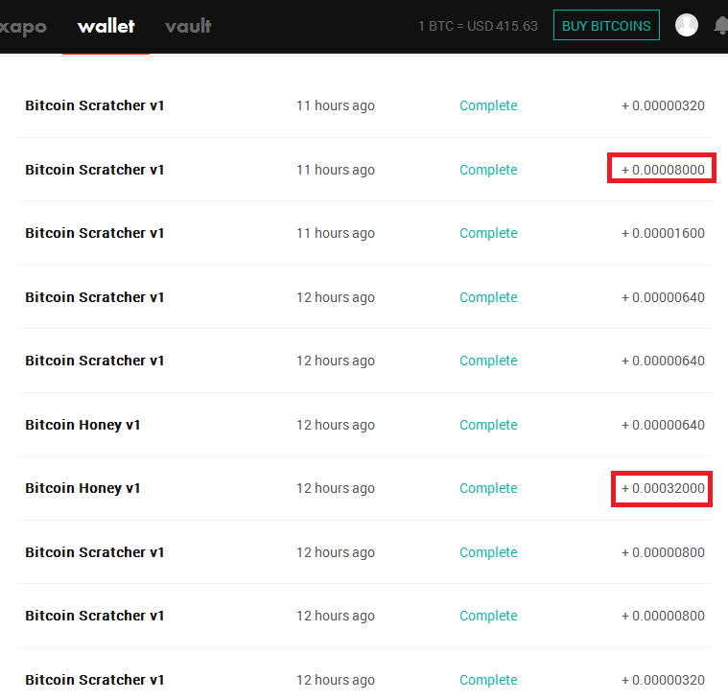This screenshot has height=700, width=728.
Task: Click 11 hours ago on 0.00008000 row
Action: pos(335,170)
